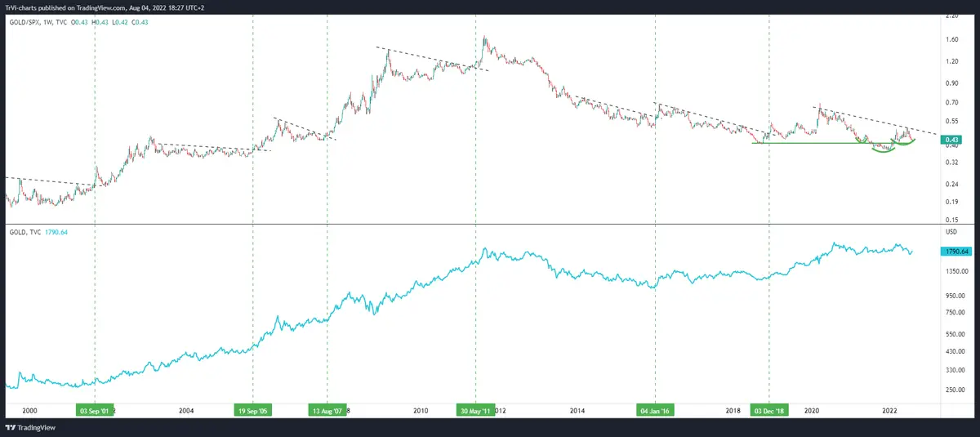Image resolution: width=980 pixels, height=437 pixels.
Task: Click the TradingView logo in the corner
Action: tap(25, 428)
